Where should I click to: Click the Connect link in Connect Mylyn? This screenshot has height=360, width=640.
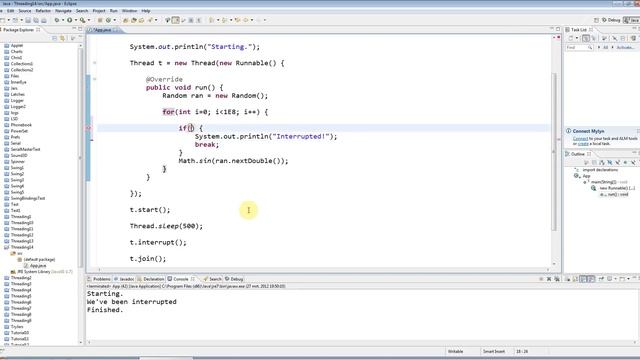point(580,139)
